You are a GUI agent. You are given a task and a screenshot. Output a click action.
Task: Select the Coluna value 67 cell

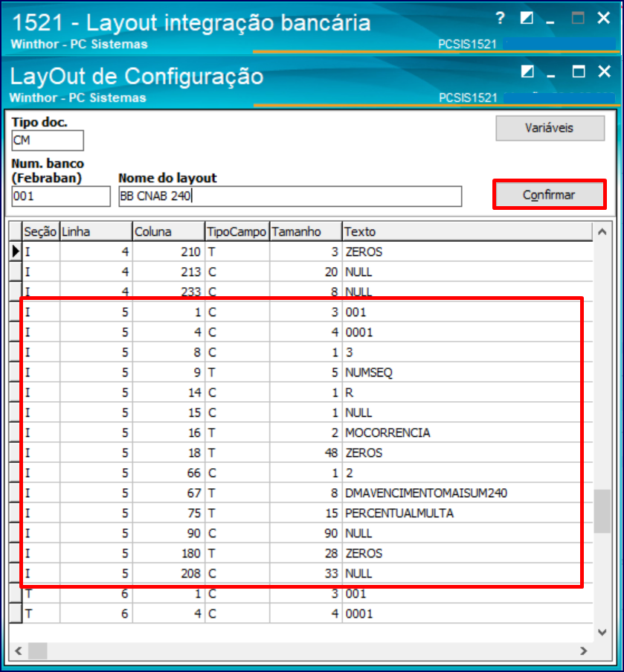click(x=169, y=493)
